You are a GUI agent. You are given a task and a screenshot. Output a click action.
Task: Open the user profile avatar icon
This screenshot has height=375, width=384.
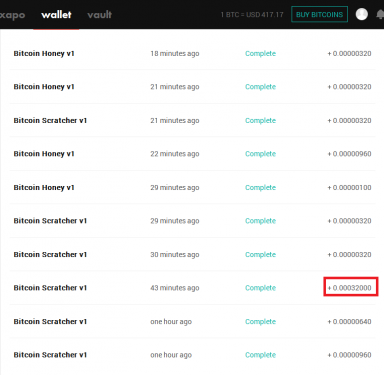coord(362,14)
